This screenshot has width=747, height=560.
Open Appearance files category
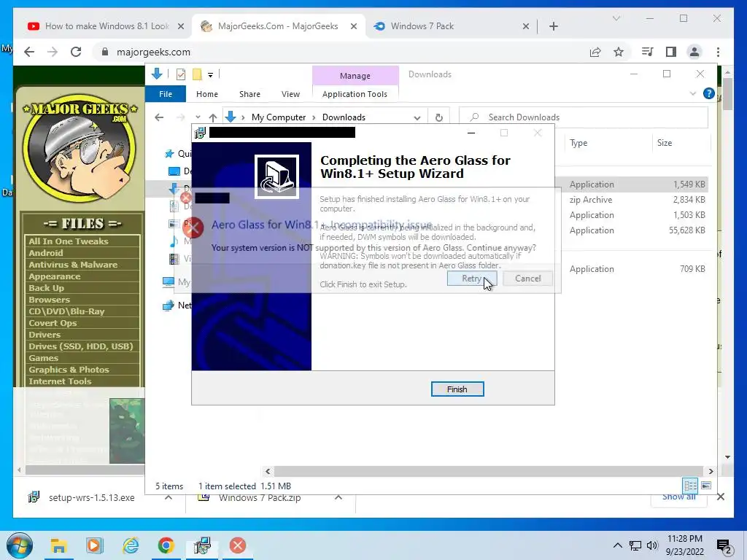tap(54, 276)
